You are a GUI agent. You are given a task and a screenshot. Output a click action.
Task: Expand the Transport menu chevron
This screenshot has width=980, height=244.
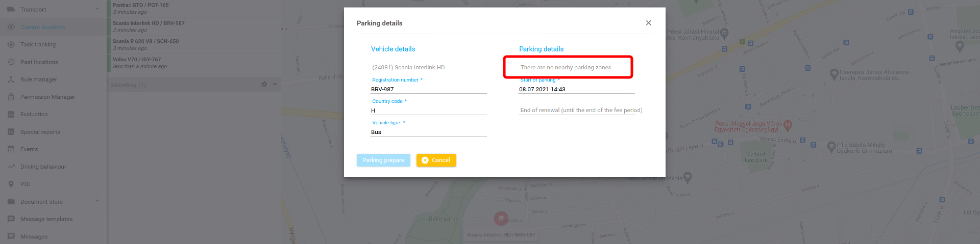click(x=97, y=9)
